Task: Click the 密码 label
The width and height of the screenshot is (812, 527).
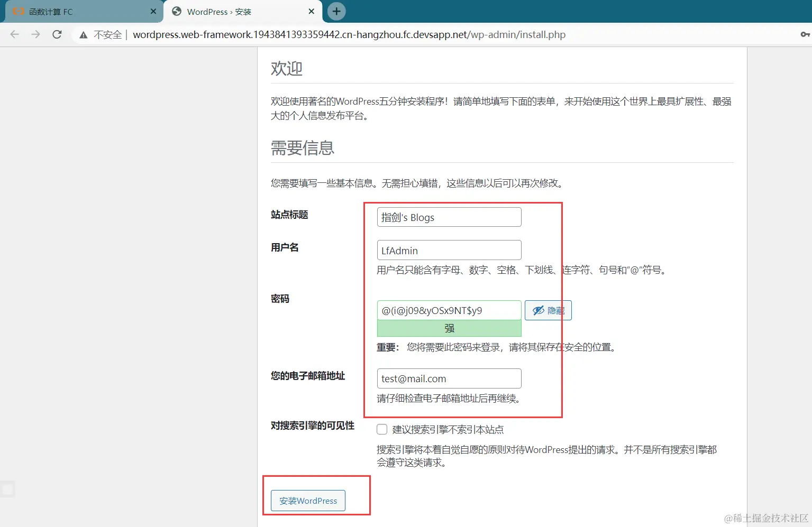Action: [x=280, y=299]
